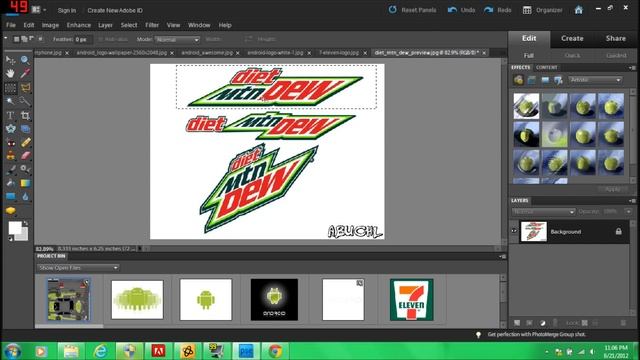This screenshot has height=360, width=640.
Task: Select the Blur tool
Action: click(25, 197)
